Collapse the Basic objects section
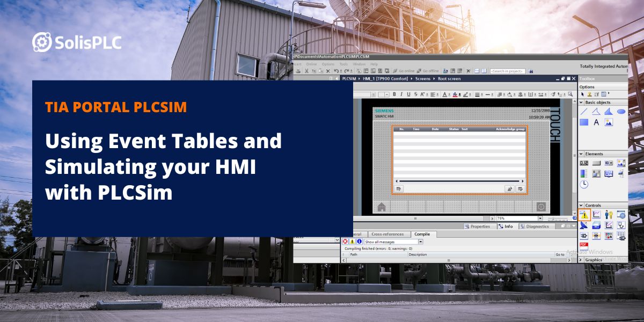Screen dimensions: 644x322 click(581, 103)
